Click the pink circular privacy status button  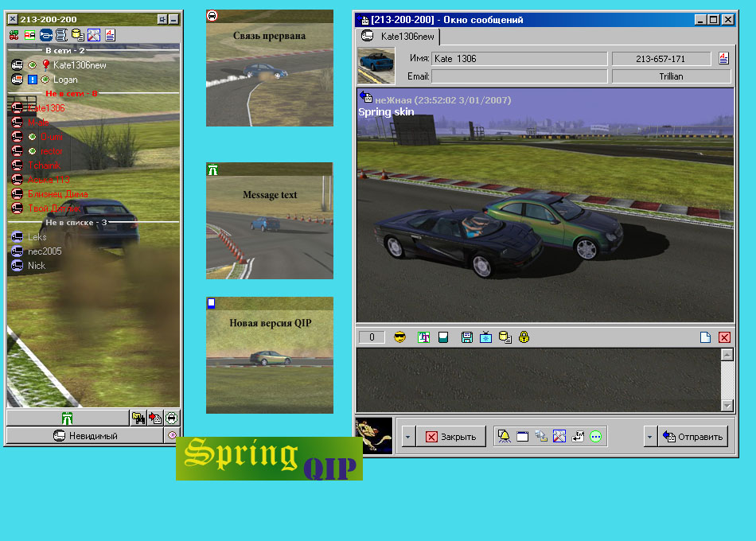[172, 436]
